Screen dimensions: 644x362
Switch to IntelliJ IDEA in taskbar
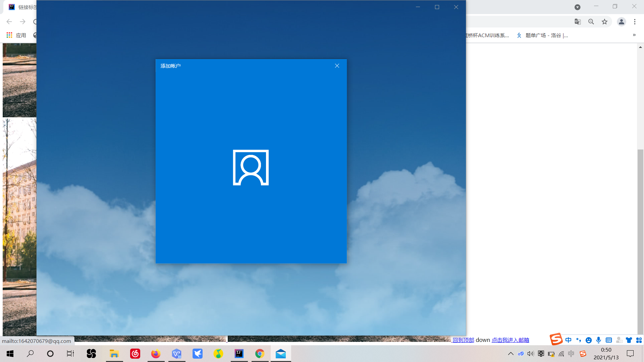[239, 354]
